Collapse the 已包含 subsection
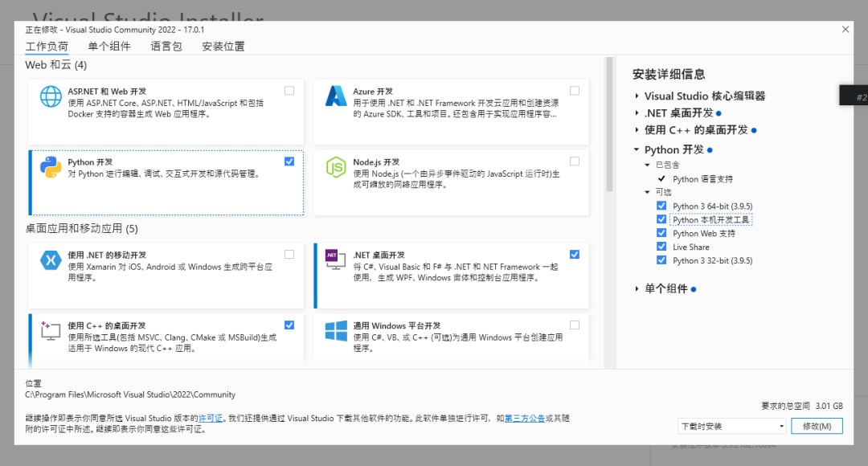 647,165
